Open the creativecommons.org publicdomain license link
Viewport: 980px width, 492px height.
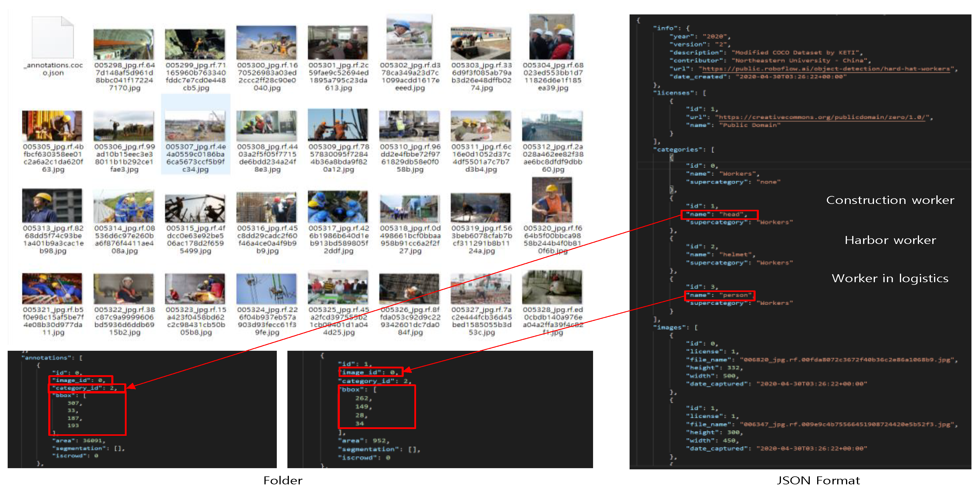click(x=822, y=117)
